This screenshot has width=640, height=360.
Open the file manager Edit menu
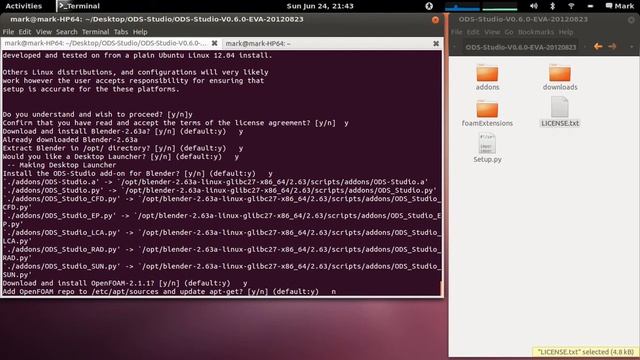[x=473, y=32]
